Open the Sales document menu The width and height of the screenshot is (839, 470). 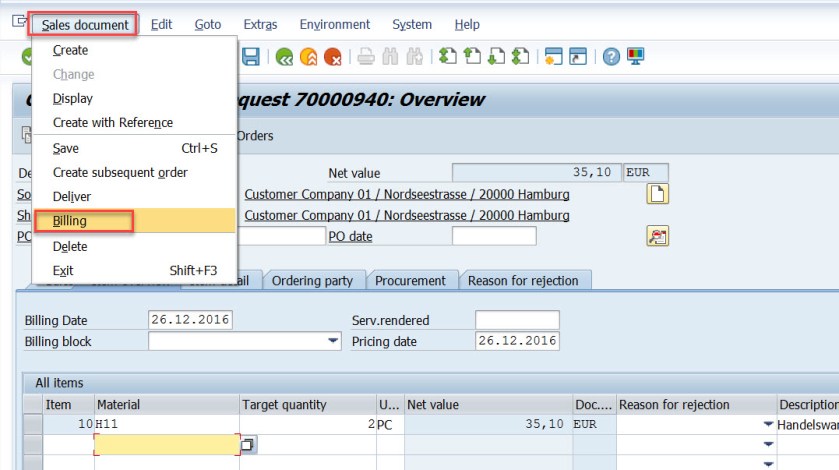(x=85, y=25)
